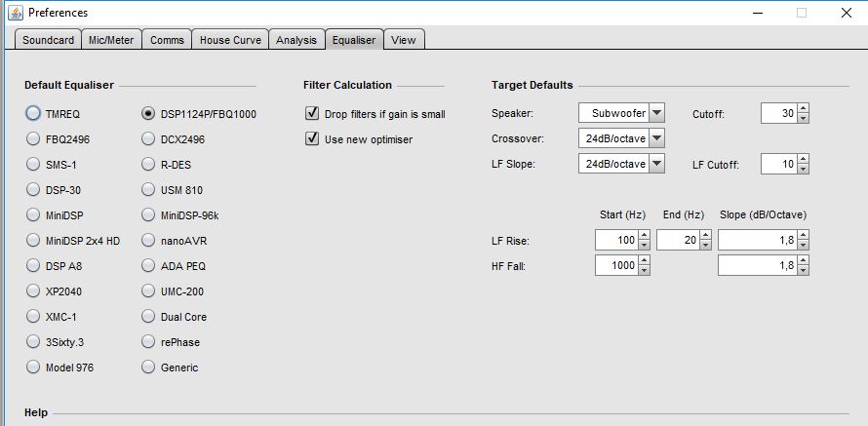Increase the Cutoff value with up arrow

pos(804,108)
